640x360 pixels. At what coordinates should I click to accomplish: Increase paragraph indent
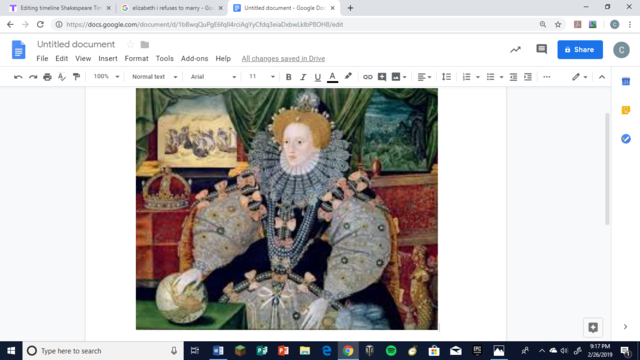[528, 77]
